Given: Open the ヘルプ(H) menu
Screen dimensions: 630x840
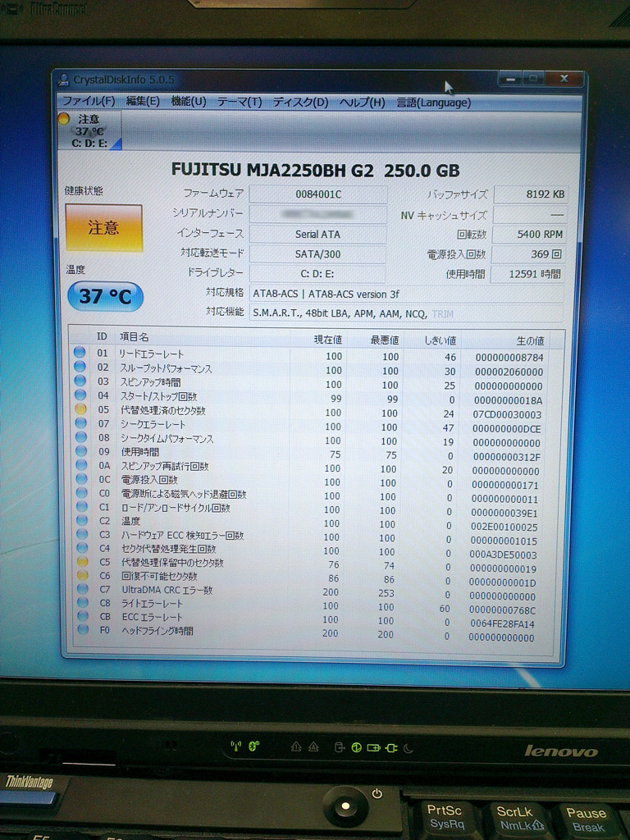Looking at the screenshot, I should [x=362, y=103].
